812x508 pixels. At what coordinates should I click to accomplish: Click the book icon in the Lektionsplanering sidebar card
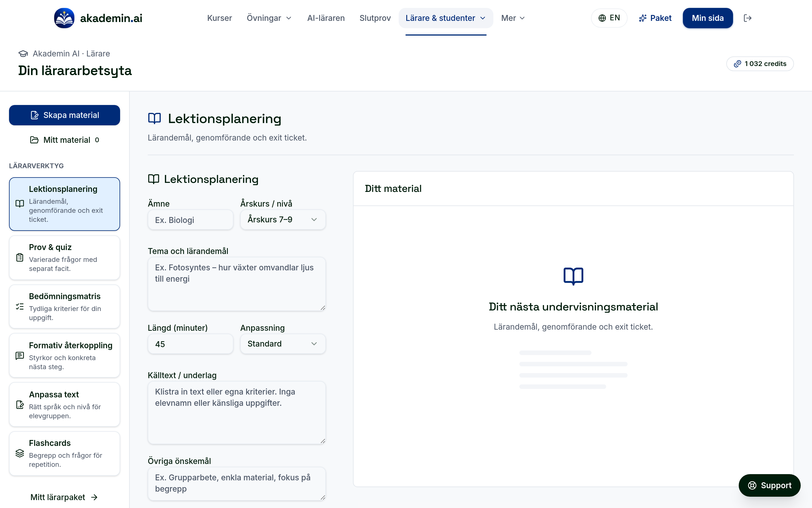20,203
